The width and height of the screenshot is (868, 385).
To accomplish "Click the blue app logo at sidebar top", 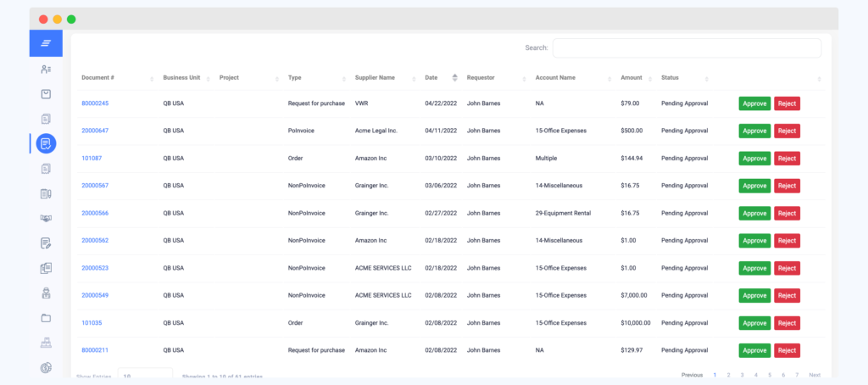I will pyautogui.click(x=46, y=43).
